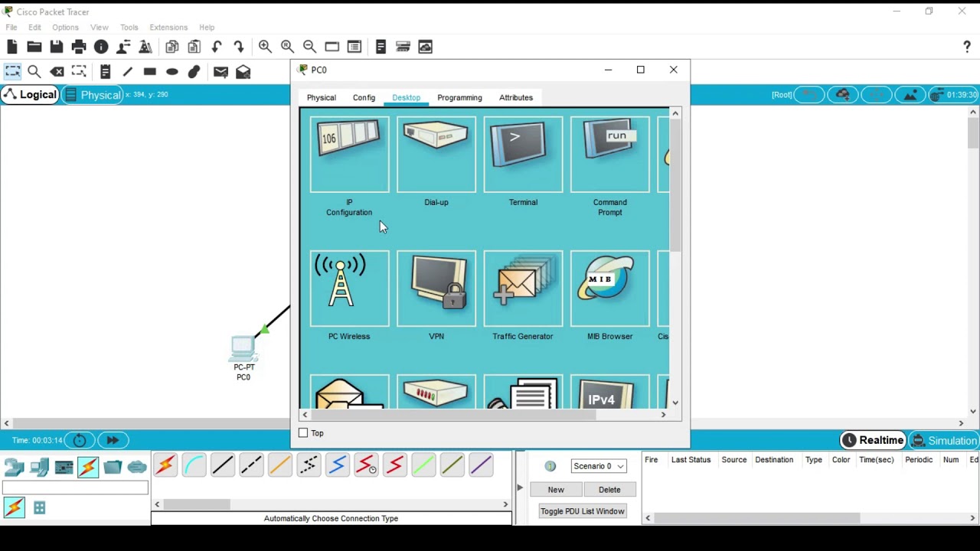Image resolution: width=980 pixels, height=551 pixels.
Task: Select the Place Note tool
Action: point(106,72)
